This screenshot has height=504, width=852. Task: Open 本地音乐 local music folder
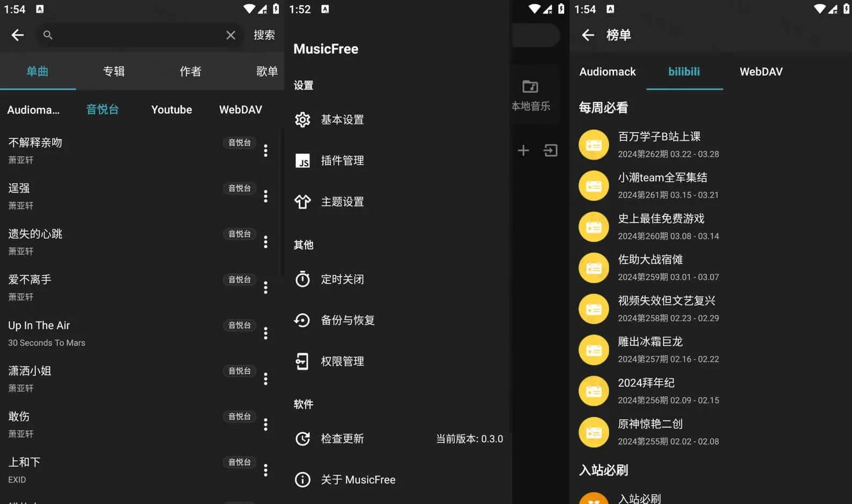pyautogui.click(x=531, y=95)
